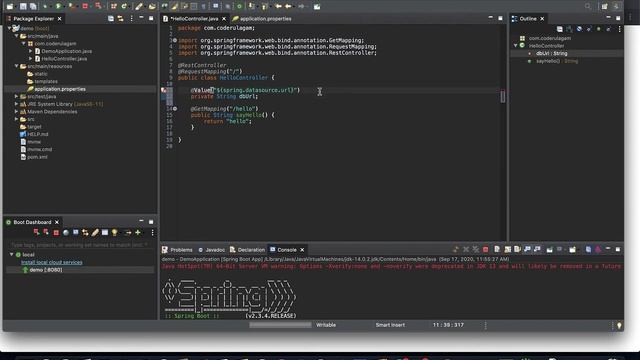This screenshot has width=640, height=360.
Task: Open Package Explorer view menu (three dots)
Action: coord(131,19)
